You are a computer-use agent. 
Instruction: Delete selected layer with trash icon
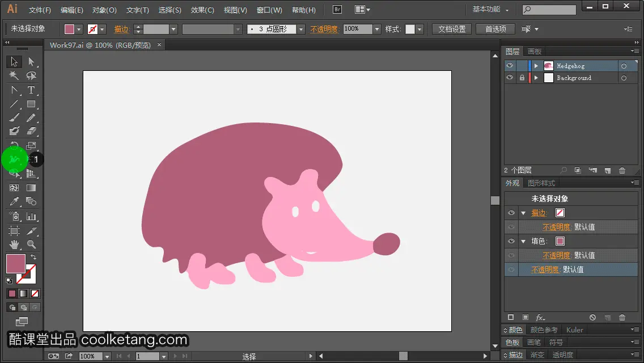pos(622,170)
